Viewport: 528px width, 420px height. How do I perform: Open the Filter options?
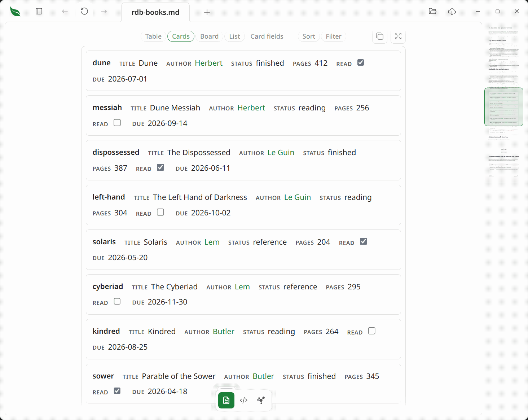pos(334,36)
